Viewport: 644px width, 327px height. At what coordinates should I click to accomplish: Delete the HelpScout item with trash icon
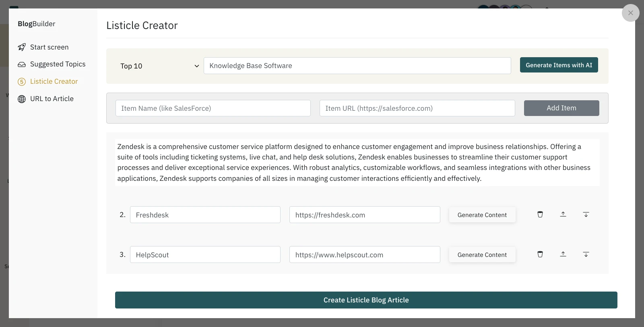(540, 254)
